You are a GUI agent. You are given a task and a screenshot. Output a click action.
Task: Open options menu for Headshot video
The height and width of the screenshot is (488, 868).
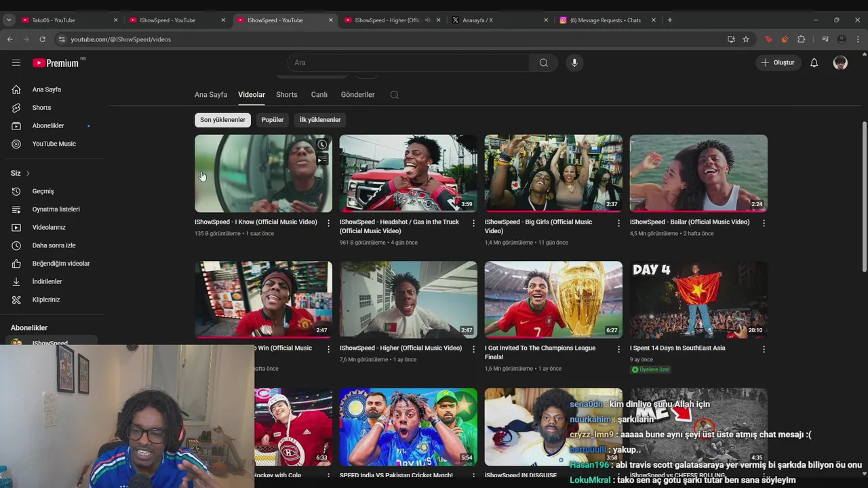point(474,223)
